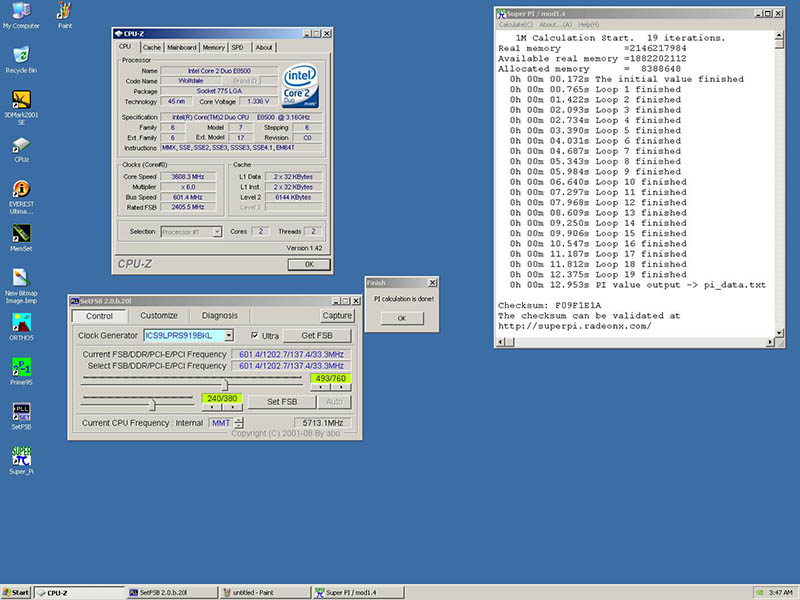The width and height of the screenshot is (800, 600).
Task: Click the Get FSB button
Action: (317, 335)
